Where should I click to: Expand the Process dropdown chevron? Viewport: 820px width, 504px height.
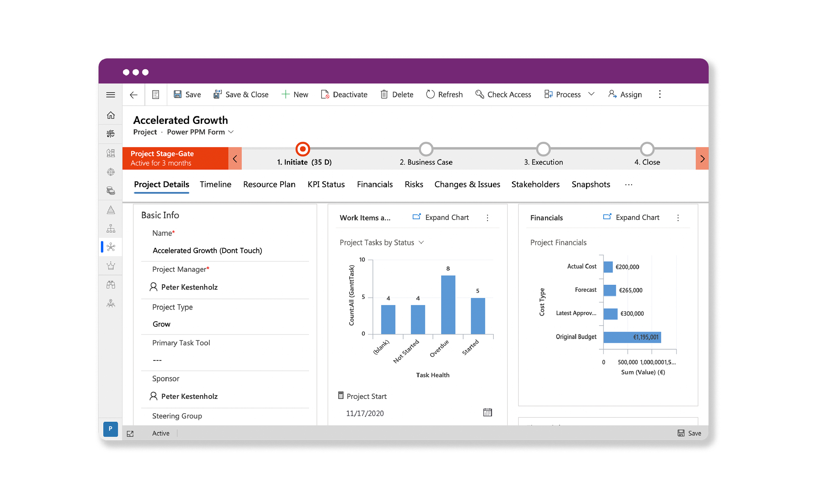tap(591, 94)
